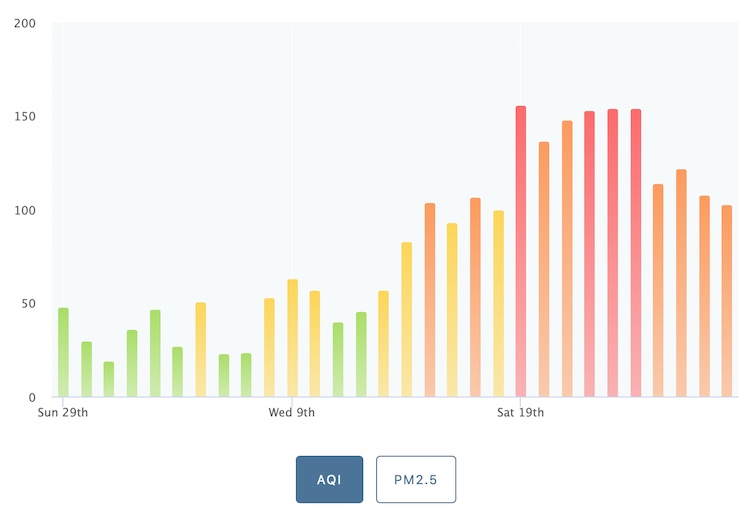Click the 50 label on the y-axis
This screenshot has width=740, height=517.
point(30,304)
